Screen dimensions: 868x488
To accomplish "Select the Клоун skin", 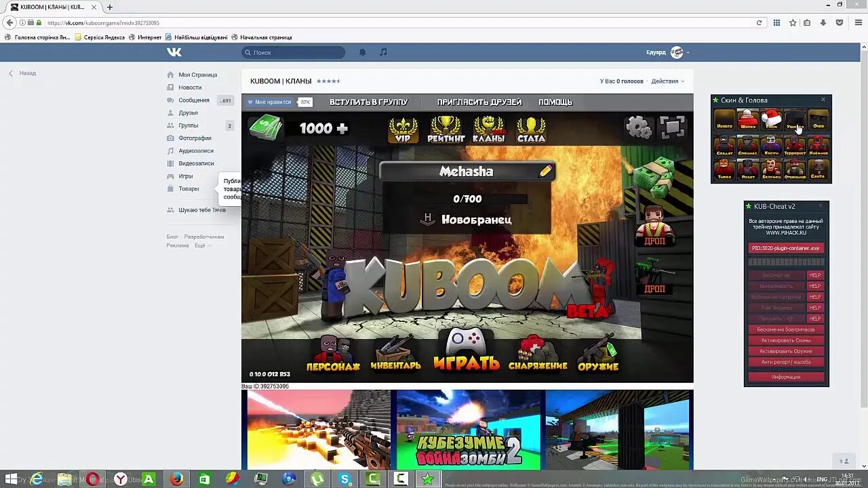I will pyautogui.click(x=771, y=145).
